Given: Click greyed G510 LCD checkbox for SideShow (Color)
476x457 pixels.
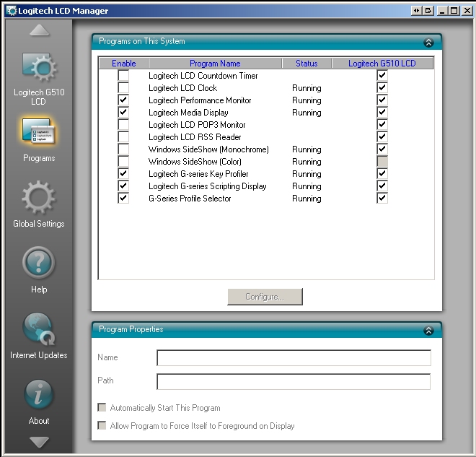Looking at the screenshot, I should (382, 161).
